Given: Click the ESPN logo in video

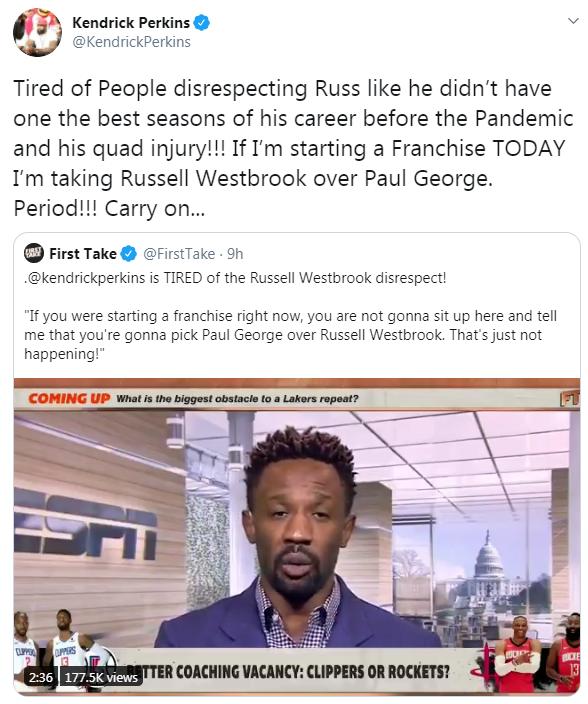Looking at the screenshot, I should pyautogui.click(x=85, y=524).
